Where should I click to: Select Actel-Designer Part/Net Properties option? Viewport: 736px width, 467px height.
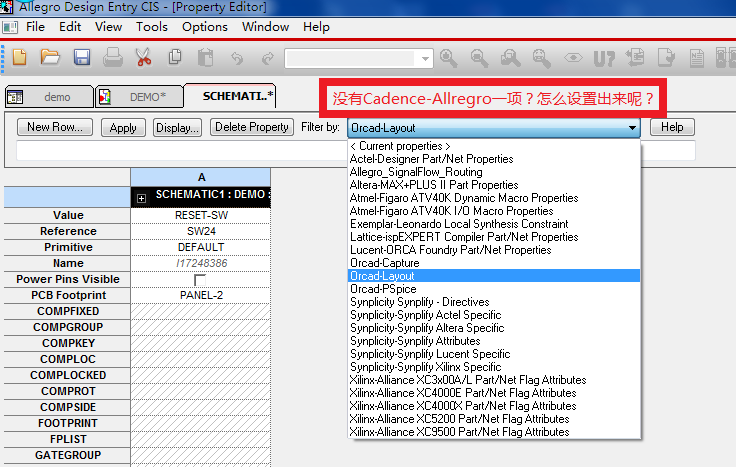point(494,159)
